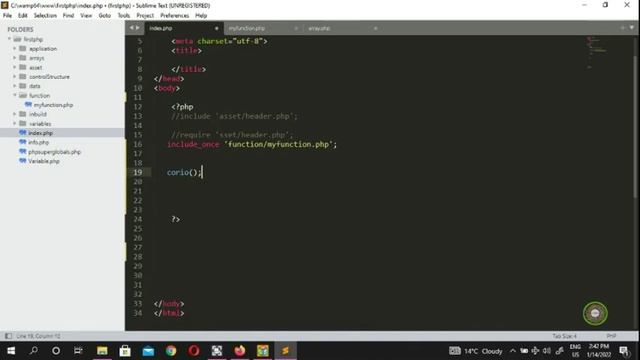The width and height of the screenshot is (640, 360).
Task: Expand the asset folder
Action: pyautogui.click(x=15, y=67)
